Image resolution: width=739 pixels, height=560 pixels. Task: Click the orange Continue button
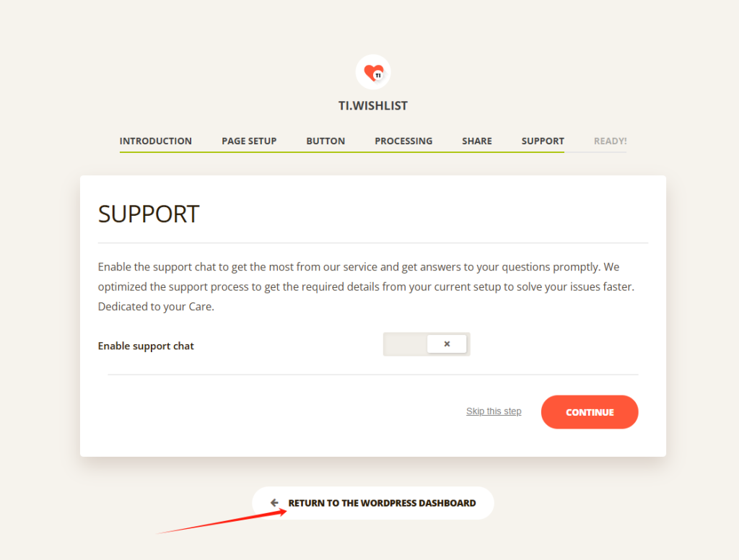pyautogui.click(x=590, y=412)
